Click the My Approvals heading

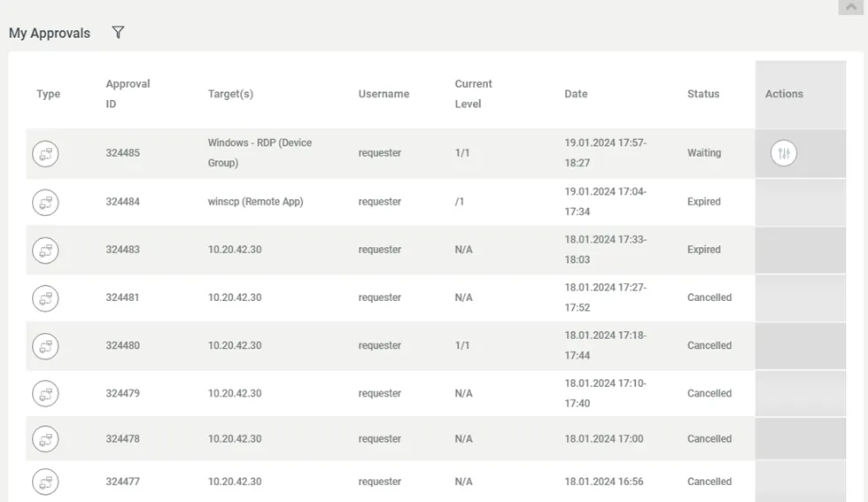click(x=50, y=34)
